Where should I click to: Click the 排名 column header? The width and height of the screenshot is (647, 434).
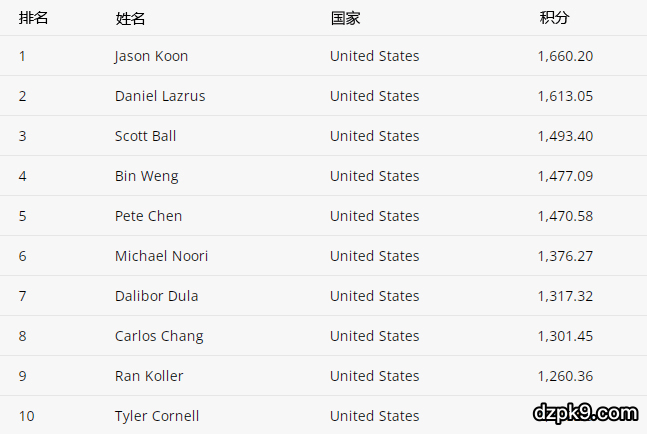[34, 18]
